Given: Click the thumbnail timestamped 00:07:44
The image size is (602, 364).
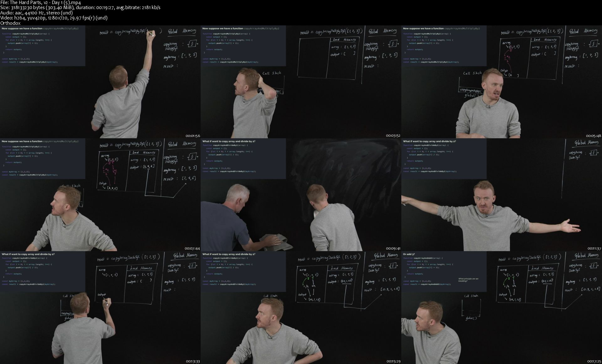Looking at the screenshot, I should click(x=100, y=195).
